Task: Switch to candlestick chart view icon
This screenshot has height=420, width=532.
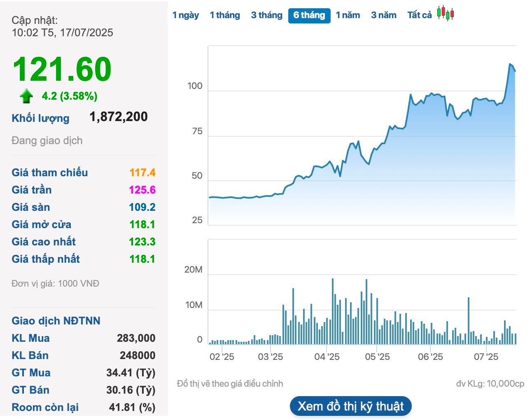Action: [x=446, y=14]
